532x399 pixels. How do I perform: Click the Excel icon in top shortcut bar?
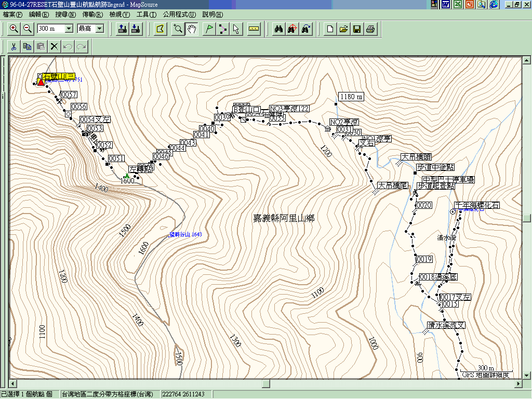[458, 4]
